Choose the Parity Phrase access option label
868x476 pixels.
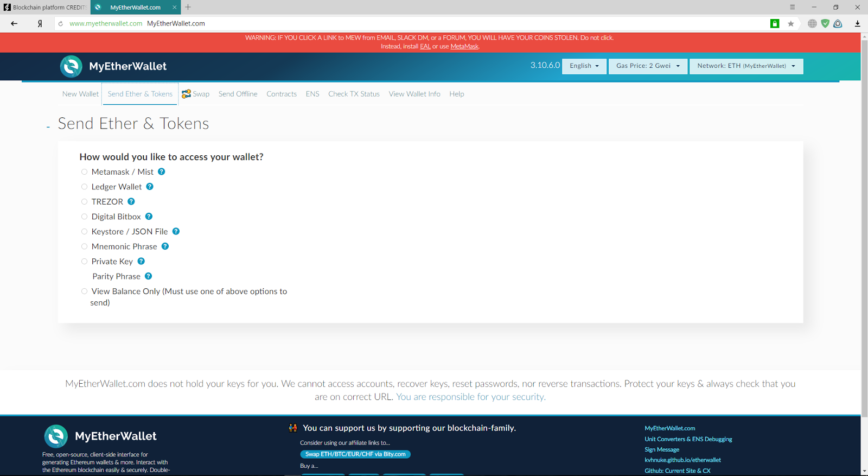click(116, 276)
